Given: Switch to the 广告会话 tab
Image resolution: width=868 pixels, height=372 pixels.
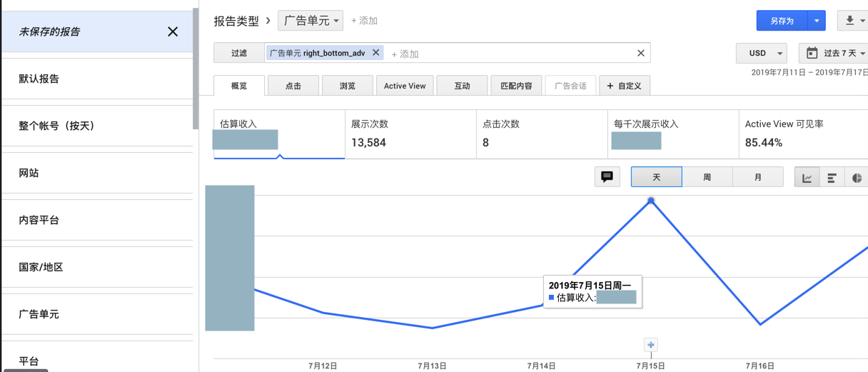Looking at the screenshot, I should pyautogui.click(x=570, y=86).
